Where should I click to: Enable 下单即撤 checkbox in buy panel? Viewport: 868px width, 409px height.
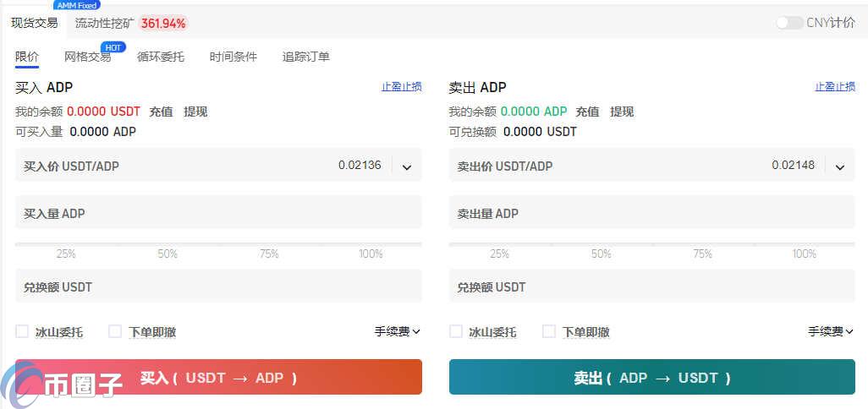pyautogui.click(x=115, y=332)
